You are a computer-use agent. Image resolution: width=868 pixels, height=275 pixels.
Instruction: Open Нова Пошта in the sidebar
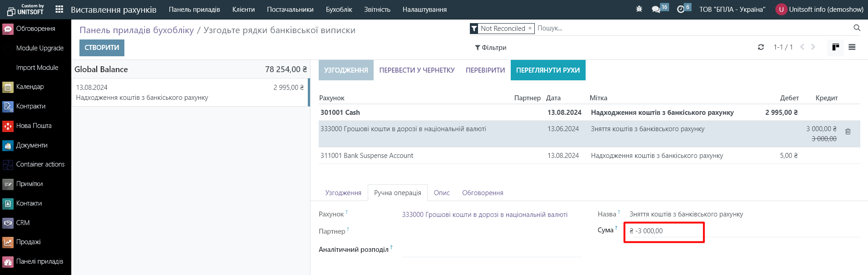pyautogui.click(x=34, y=126)
